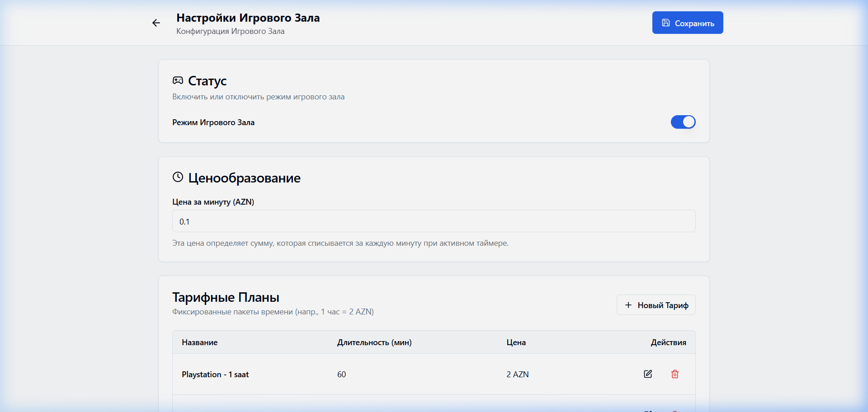Delete the Playstation - 1 saat tariff
Viewport: 868px width, 412px height.
pos(675,374)
